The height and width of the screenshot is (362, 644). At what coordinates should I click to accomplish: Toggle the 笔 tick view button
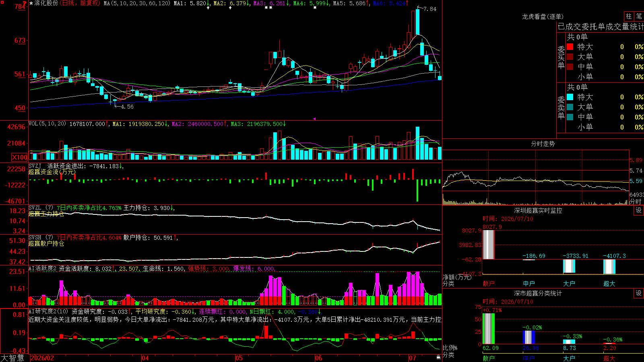coord(639,16)
